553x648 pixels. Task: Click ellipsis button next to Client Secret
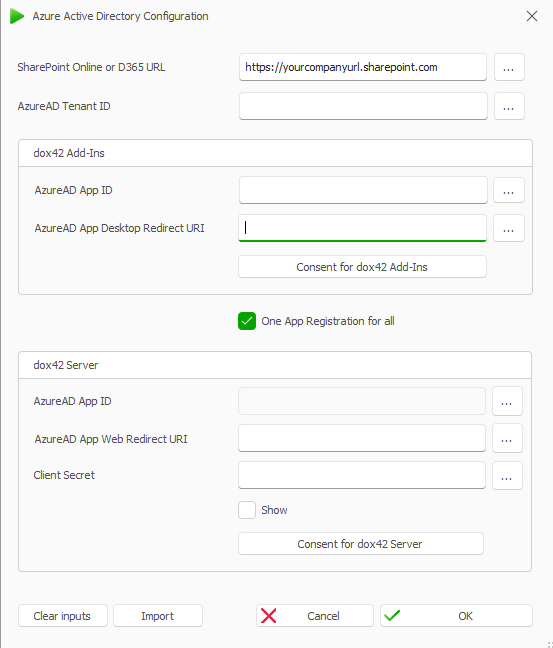(507, 476)
